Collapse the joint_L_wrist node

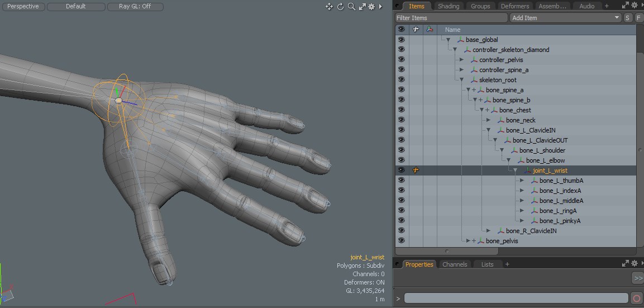coord(515,170)
